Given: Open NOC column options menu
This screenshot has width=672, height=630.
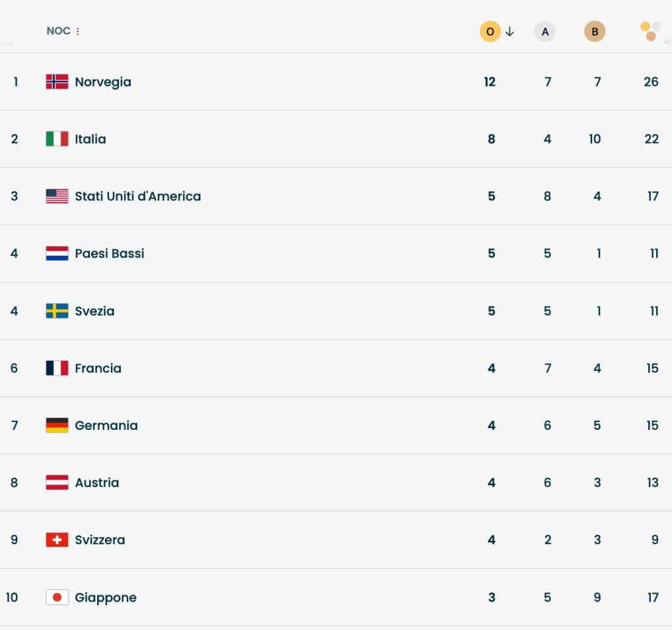Looking at the screenshot, I should (x=77, y=31).
